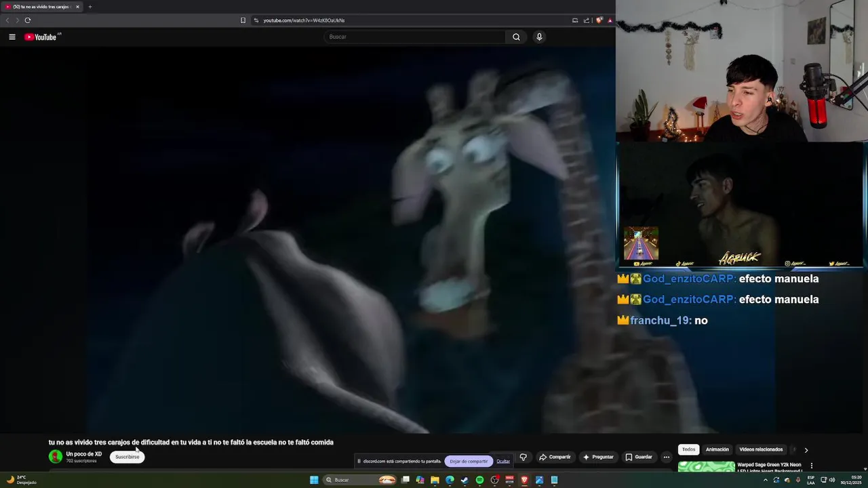Open the taskbar clock 05:20
Screen dimensions: 868x488
851,480
